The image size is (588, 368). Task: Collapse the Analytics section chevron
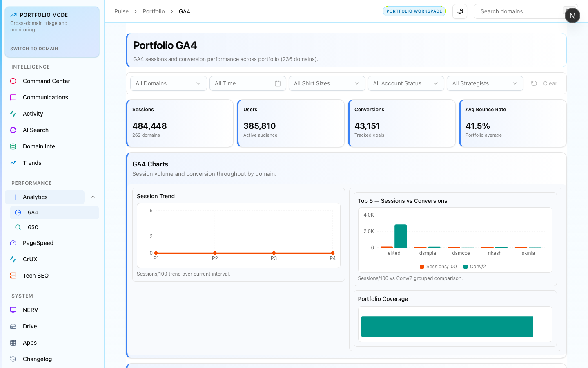point(93,197)
